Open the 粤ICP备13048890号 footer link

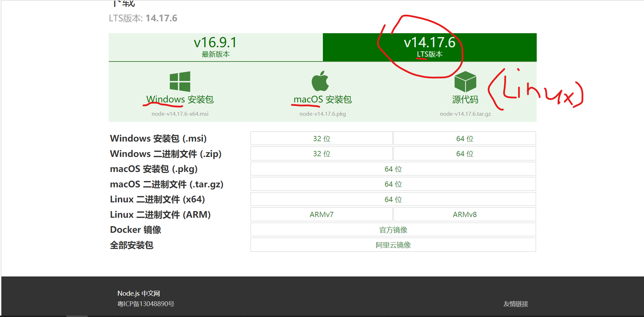pos(146,304)
